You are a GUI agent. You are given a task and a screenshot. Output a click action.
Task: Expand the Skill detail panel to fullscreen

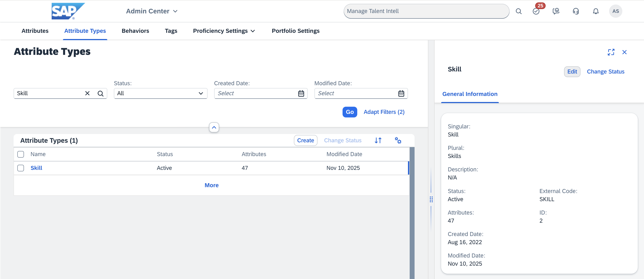click(611, 52)
